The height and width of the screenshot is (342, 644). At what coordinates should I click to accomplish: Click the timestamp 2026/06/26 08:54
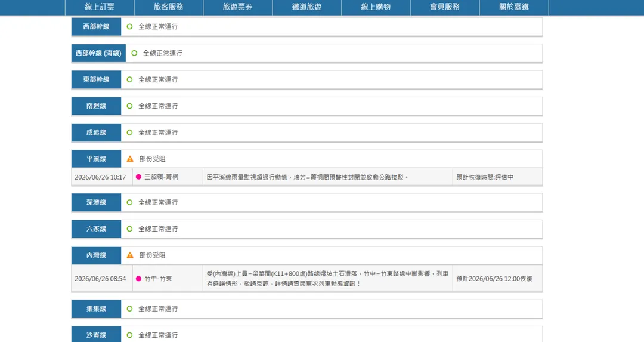pyautogui.click(x=100, y=279)
